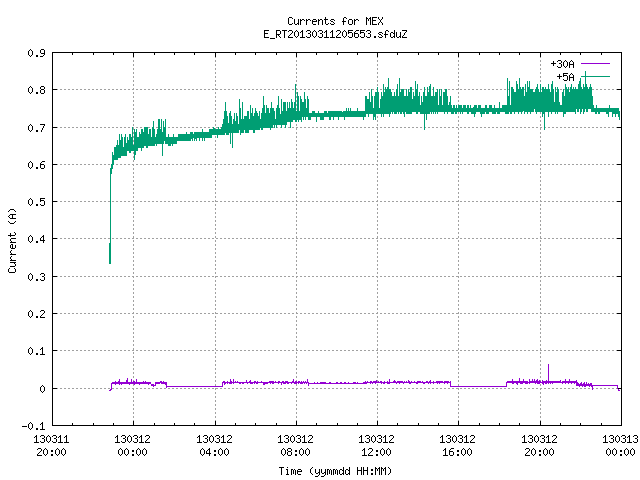640x480 pixels.
Task: Click the x-axis tick '130312 20:00'
Action: click(540, 446)
